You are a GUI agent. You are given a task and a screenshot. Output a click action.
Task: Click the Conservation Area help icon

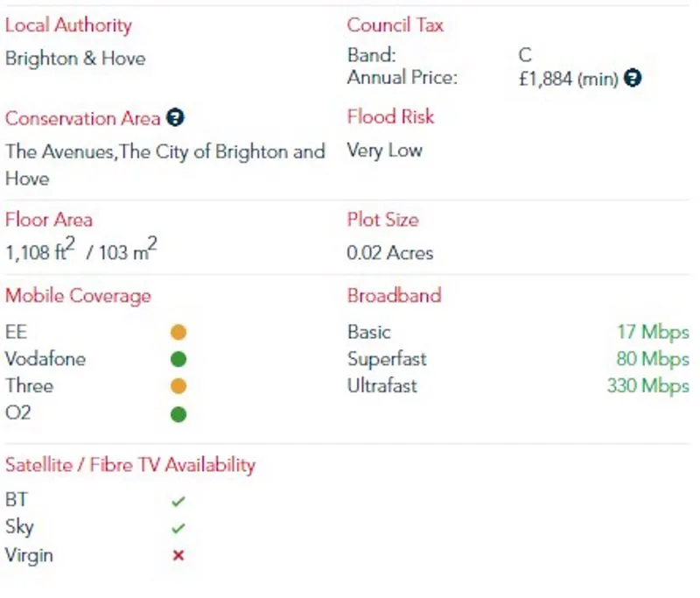175,118
